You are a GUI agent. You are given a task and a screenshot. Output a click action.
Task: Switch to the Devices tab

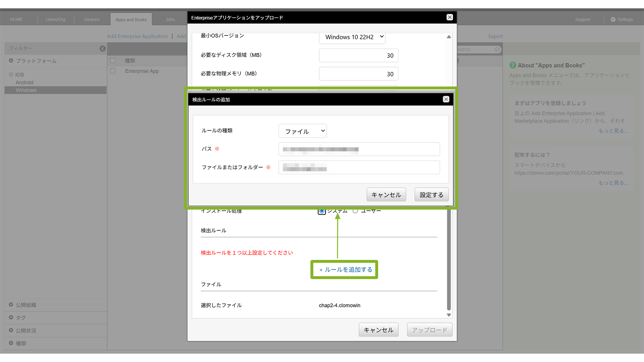point(92,20)
